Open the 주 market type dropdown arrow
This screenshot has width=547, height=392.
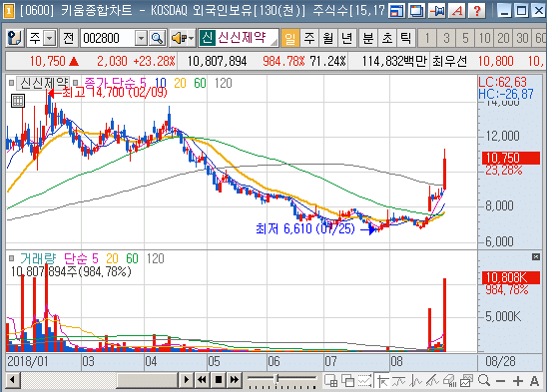pyautogui.click(x=50, y=38)
